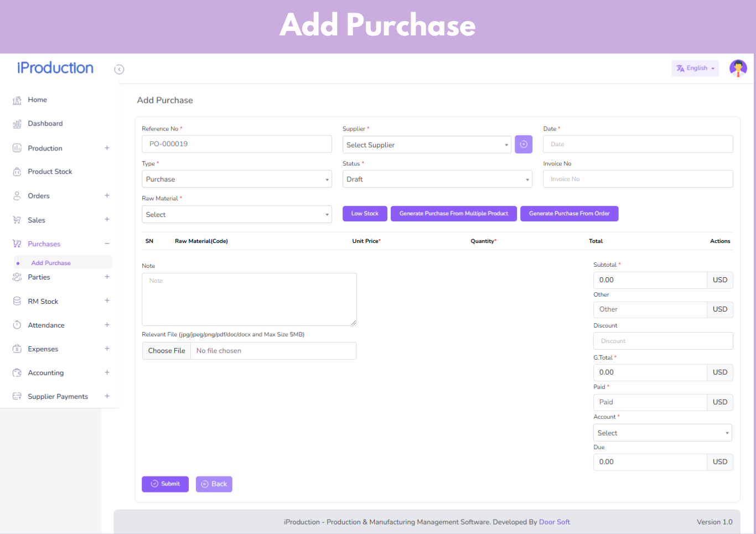756x534 pixels.
Task: Click the RM Stock database icon
Action: 17,302
